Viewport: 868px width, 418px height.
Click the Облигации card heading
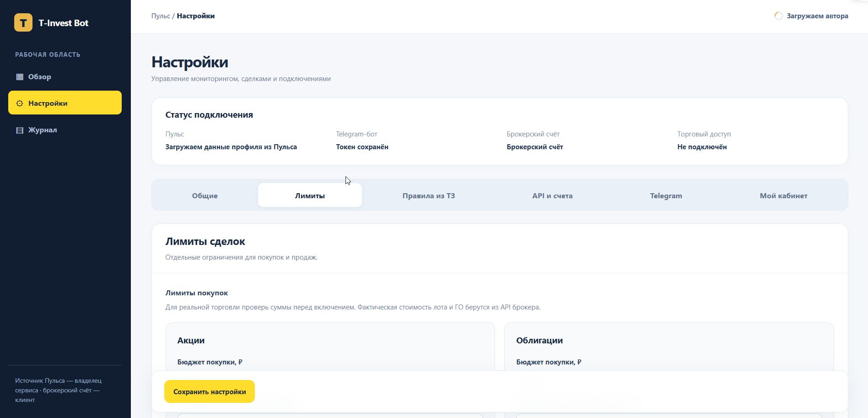coord(539,341)
